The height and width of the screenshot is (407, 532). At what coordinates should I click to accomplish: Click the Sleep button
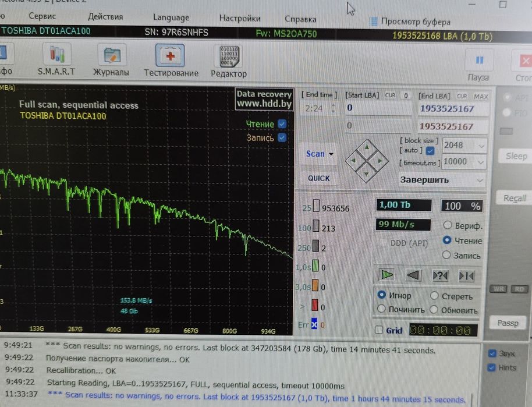516,156
